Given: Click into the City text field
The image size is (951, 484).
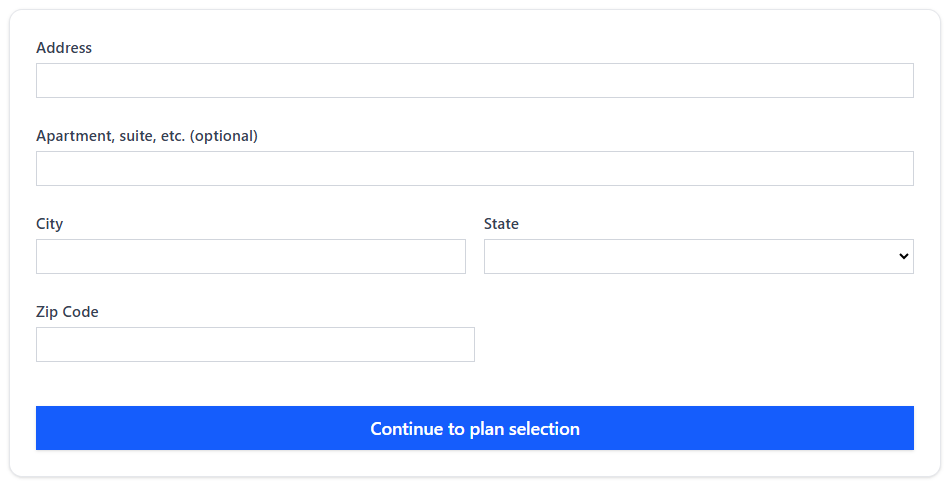Looking at the screenshot, I should click(250, 257).
